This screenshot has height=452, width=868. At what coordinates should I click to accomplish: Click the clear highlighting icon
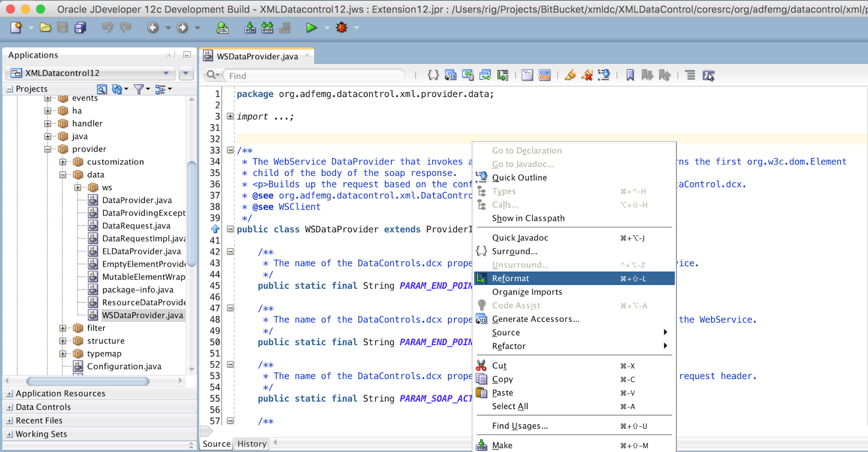coord(587,75)
